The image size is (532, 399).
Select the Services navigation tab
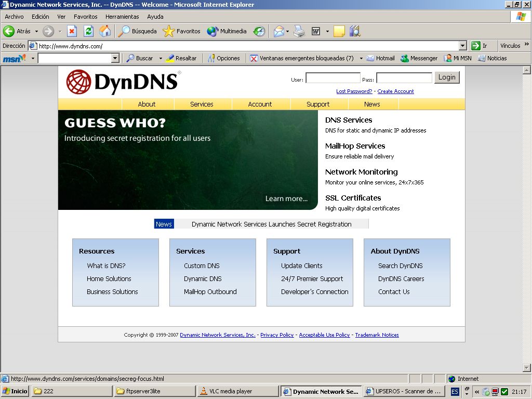(202, 104)
